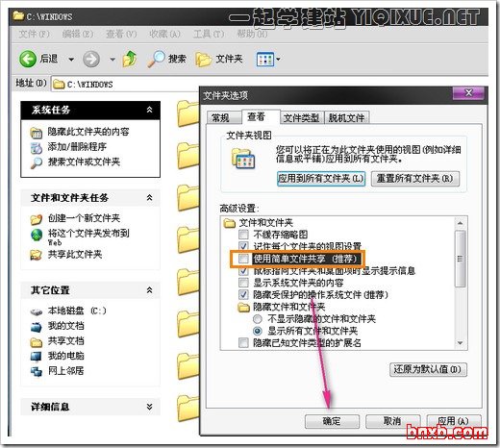The height and width of the screenshot is (448, 500).
Task: Click 重置所有文件夹(R) button
Action: (415, 178)
